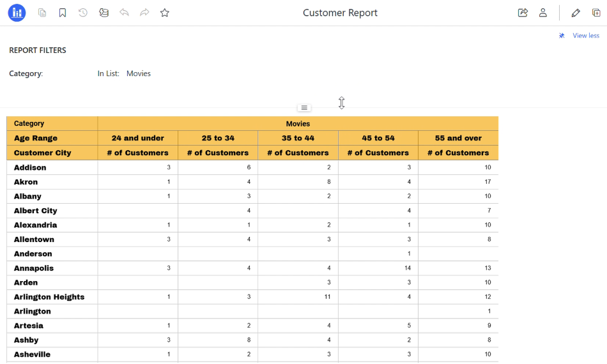Viewport: 607px width, 364px height.
Task: Click the undo arrow icon
Action: [124, 13]
